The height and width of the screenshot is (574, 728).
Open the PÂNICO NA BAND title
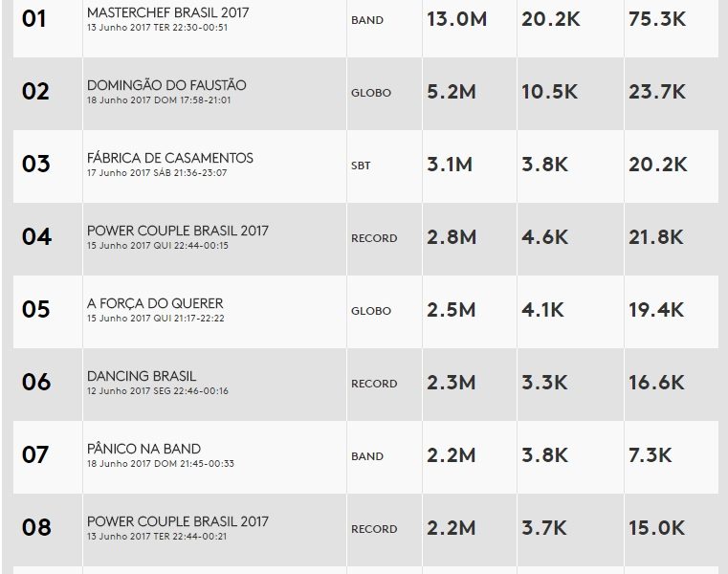point(143,449)
